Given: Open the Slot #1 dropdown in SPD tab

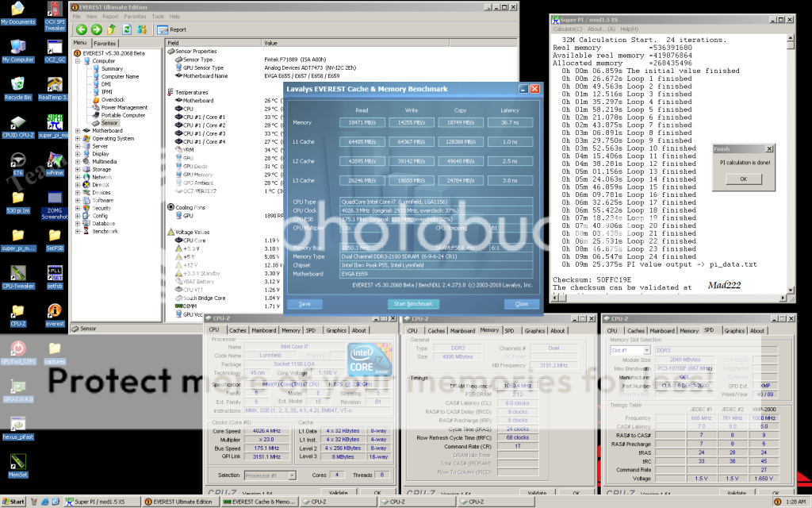Looking at the screenshot, I should [x=632, y=350].
